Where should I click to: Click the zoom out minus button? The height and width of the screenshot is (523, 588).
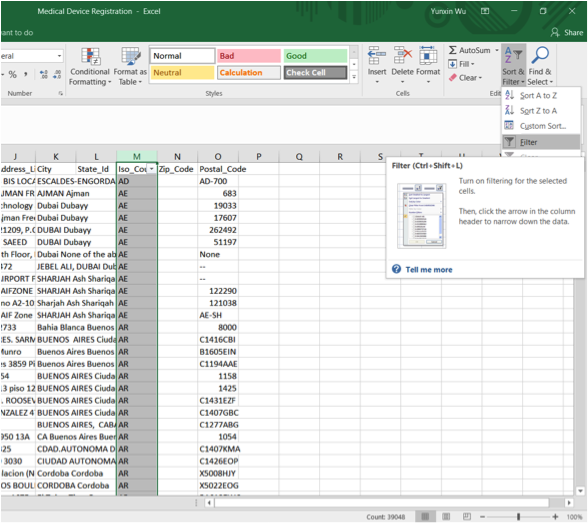click(x=482, y=517)
